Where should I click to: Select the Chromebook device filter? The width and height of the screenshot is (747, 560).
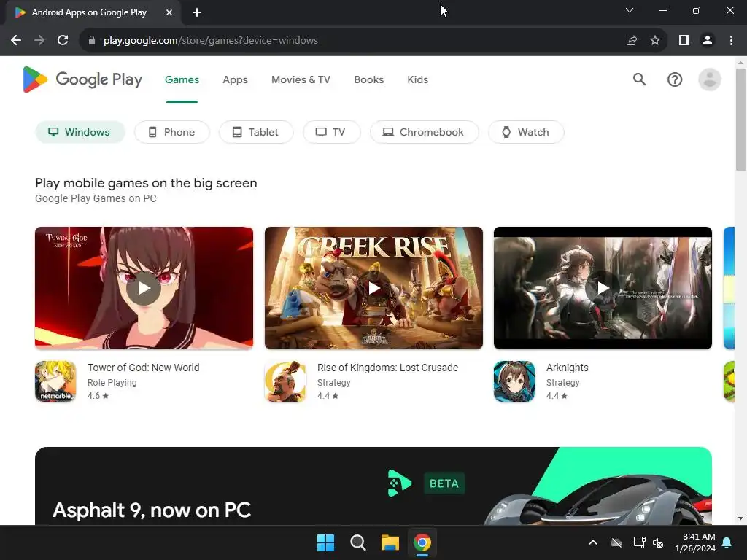[x=425, y=132]
